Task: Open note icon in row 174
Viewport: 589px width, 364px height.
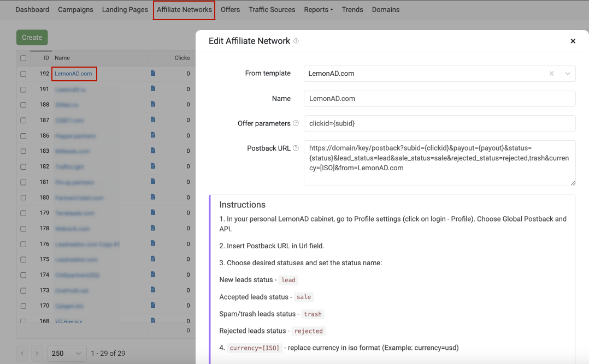Action: point(153,275)
